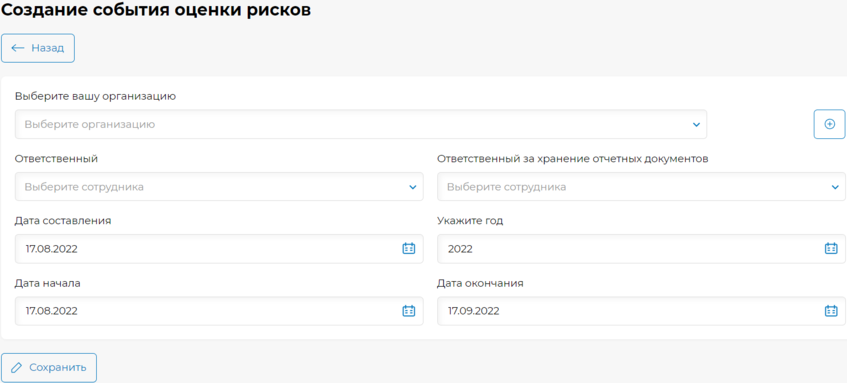Focus the Дата составления date field
Screen dimensions: 847x383
[219, 248]
